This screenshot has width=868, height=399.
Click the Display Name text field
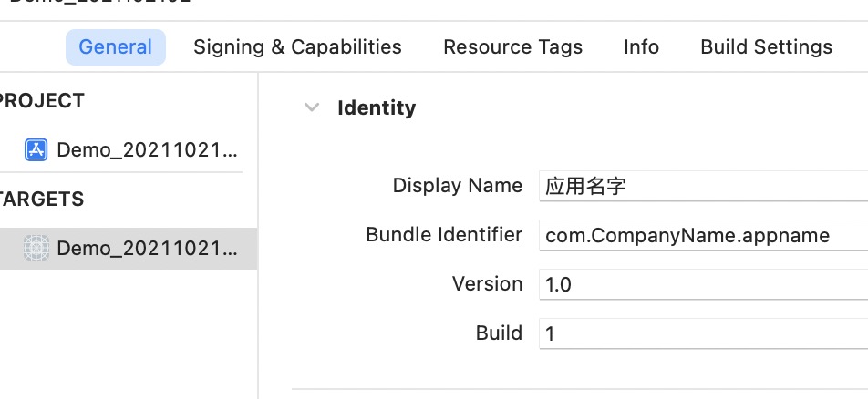pyautogui.click(x=702, y=187)
